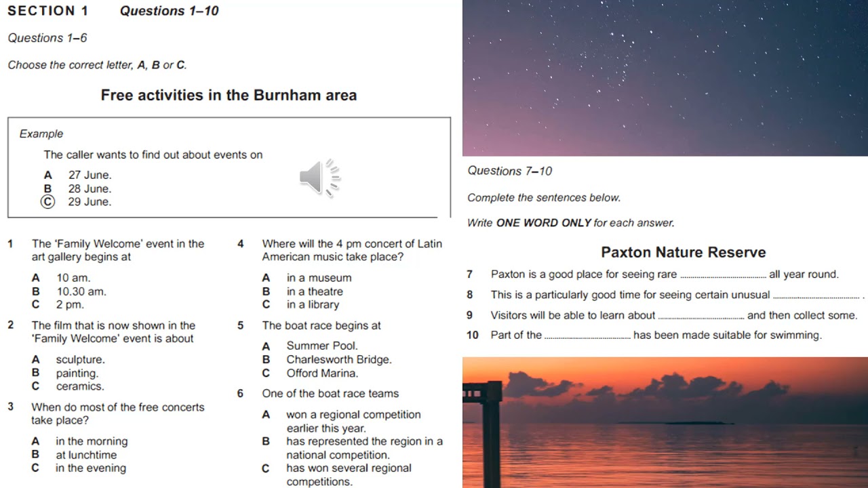Choose '10 am.' for question 1
Screen dimensions: 868x488
[x=61, y=278]
